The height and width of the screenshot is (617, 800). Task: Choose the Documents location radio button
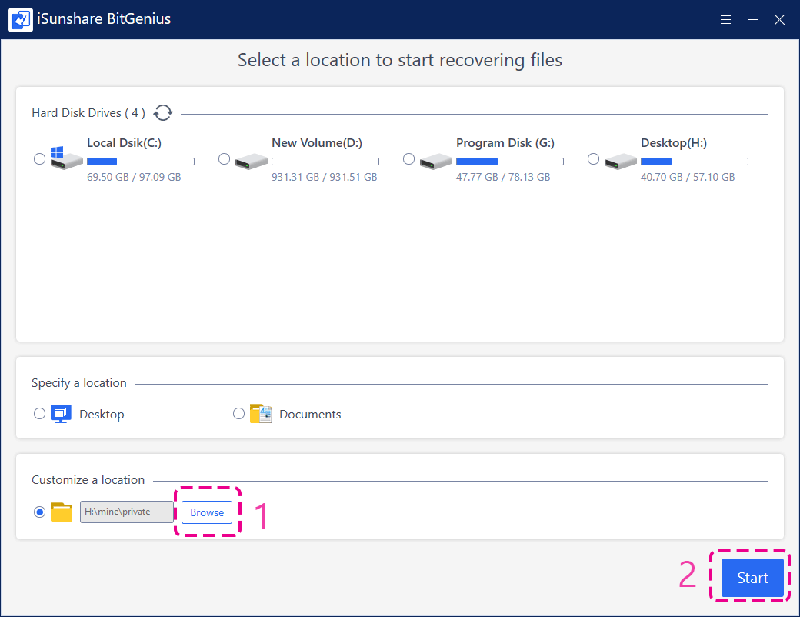(x=239, y=413)
